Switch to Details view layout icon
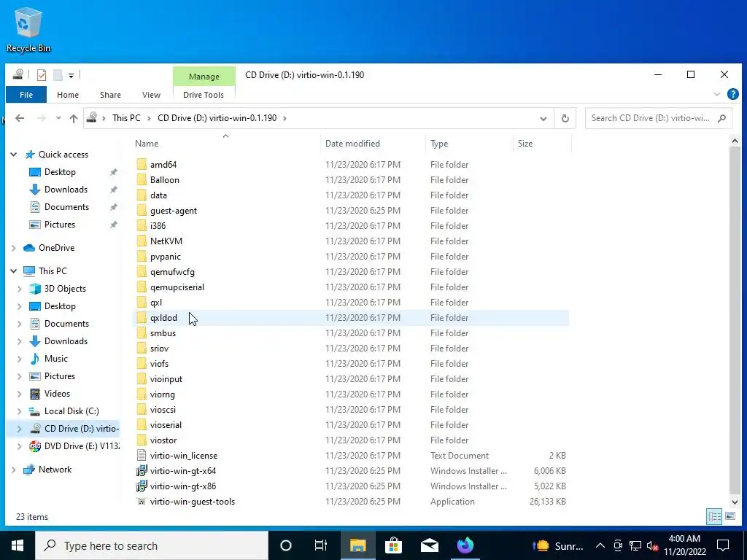 tap(714, 516)
